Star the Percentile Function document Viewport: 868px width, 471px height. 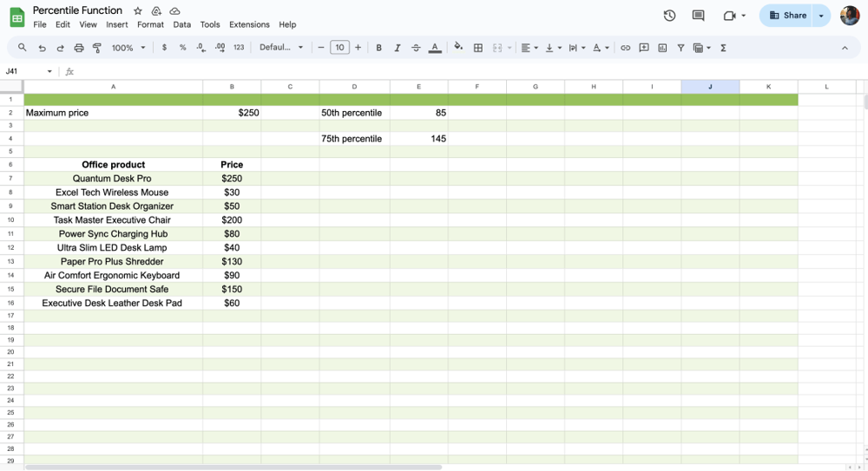(138, 11)
